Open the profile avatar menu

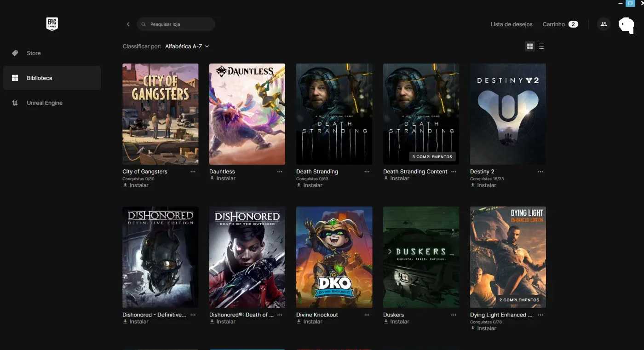click(x=627, y=25)
